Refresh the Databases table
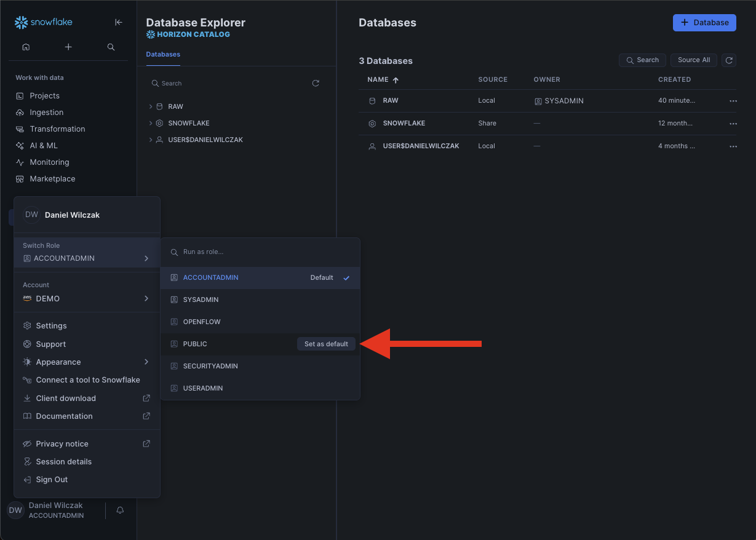This screenshot has height=540, width=756. pyautogui.click(x=729, y=60)
